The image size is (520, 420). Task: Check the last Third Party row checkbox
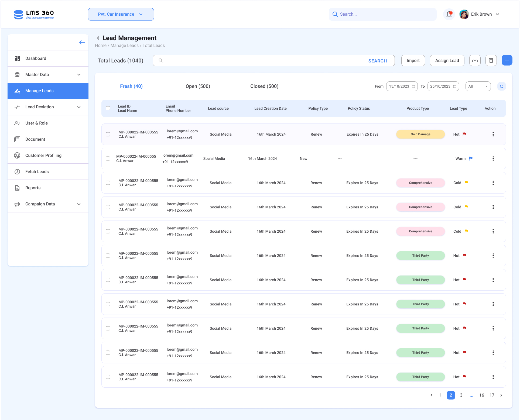click(108, 377)
